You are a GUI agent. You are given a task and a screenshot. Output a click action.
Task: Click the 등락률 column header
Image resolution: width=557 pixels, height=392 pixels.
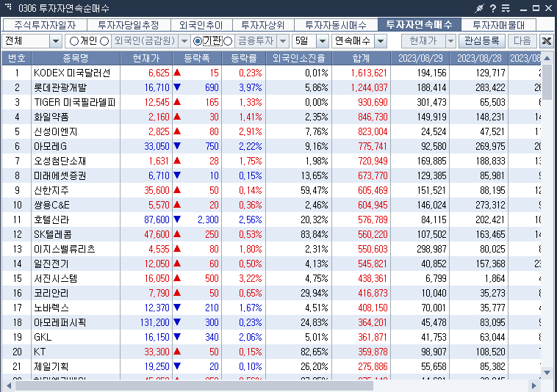(x=244, y=58)
